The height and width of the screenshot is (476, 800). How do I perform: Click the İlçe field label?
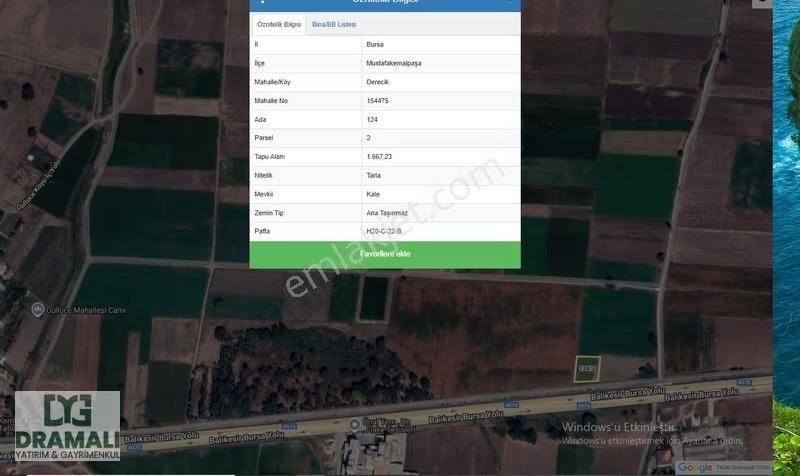259,63
